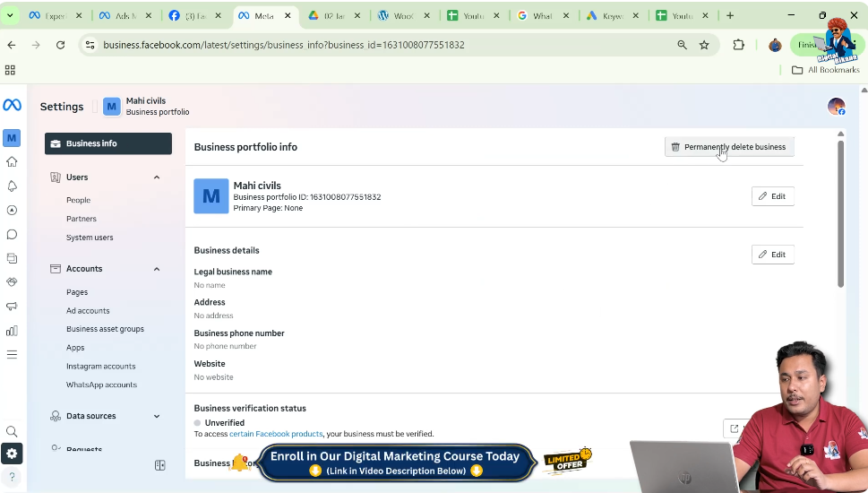Viewport: 868px width, 493px height.
Task: Open Apps under Accounts
Action: [75, 348]
